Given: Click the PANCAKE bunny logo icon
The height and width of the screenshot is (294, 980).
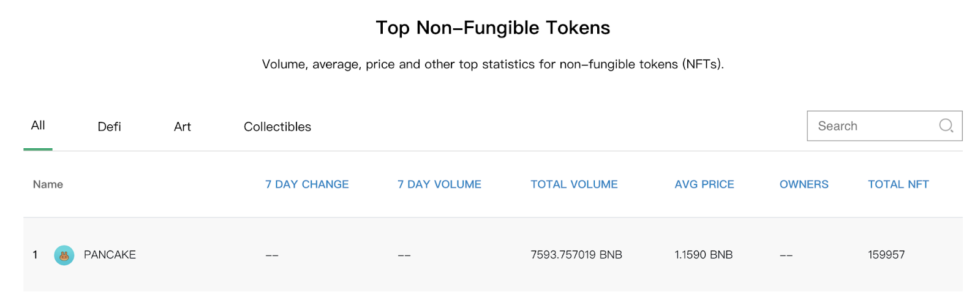Looking at the screenshot, I should (64, 255).
